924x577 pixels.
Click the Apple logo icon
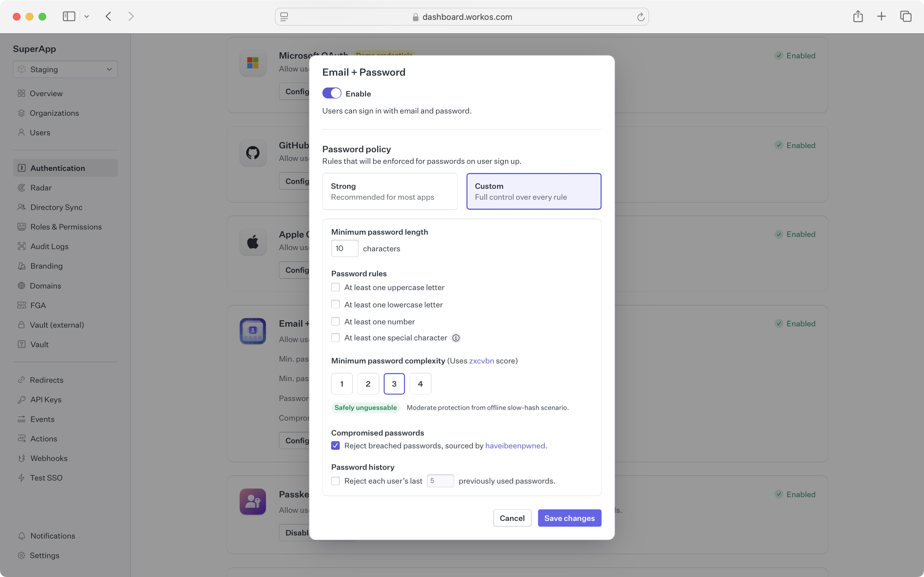[x=252, y=242]
